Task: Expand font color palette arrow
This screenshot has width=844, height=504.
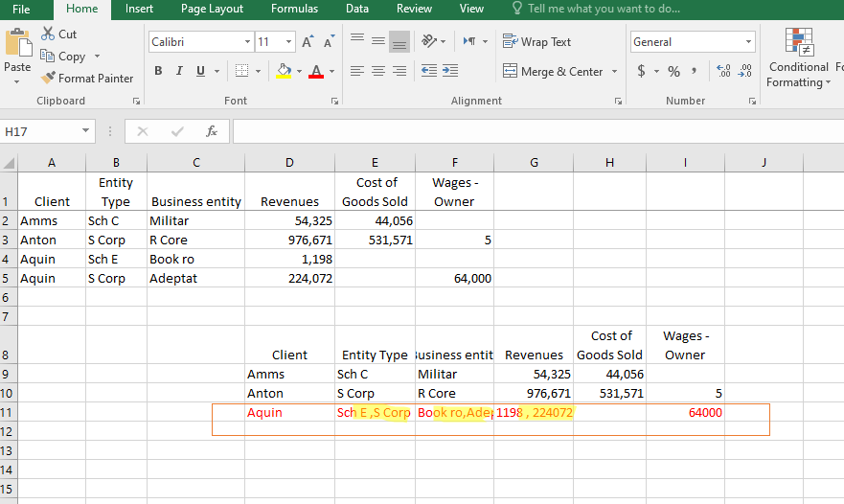Action: pyautogui.click(x=332, y=71)
